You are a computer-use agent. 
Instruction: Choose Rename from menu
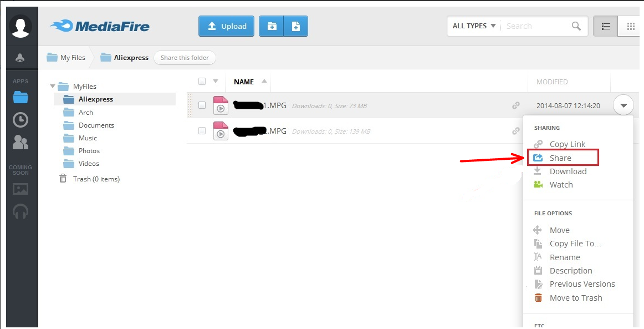pos(565,257)
